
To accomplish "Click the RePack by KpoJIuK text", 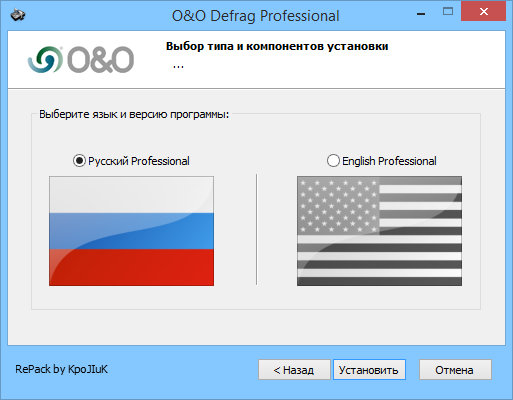I will tap(61, 369).
